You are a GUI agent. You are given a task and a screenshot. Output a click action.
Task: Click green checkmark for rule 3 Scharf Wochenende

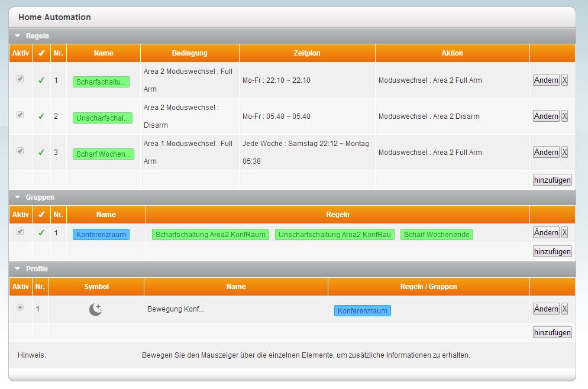point(41,152)
